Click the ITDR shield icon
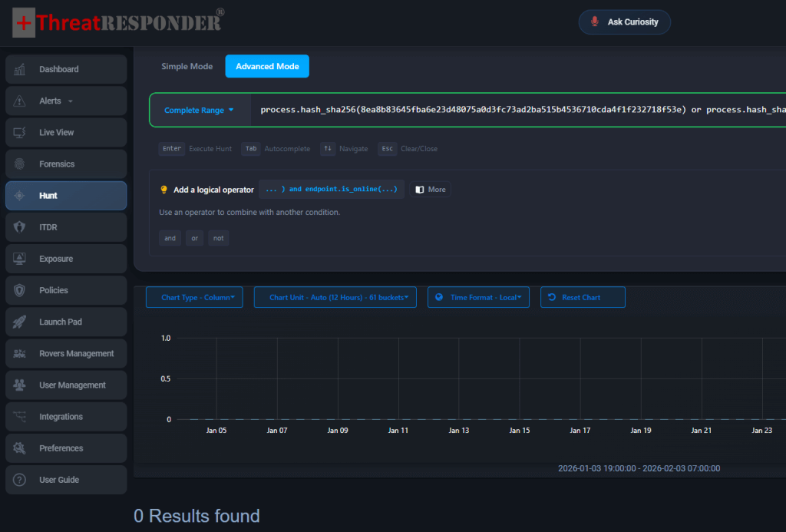The height and width of the screenshot is (532, 786). click(20, 227)
